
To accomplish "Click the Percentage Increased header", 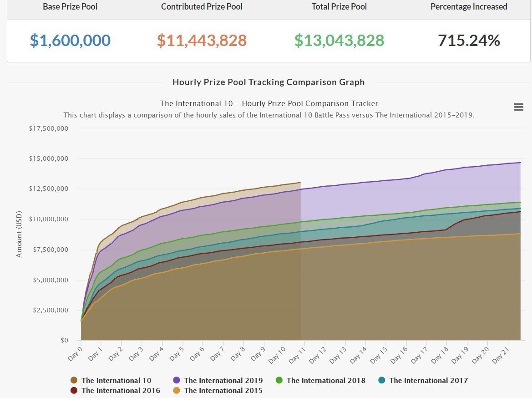I will point(469,6).
